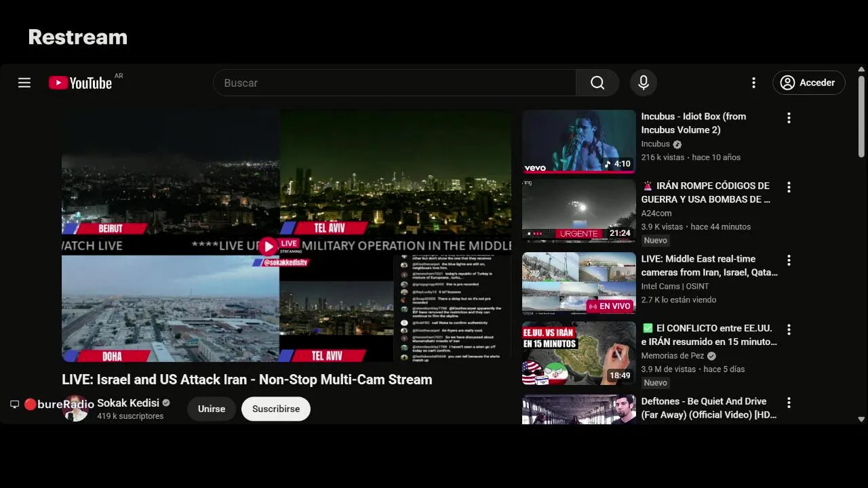Open El CONFLICTO entre EE.UU. e IRÁN title
Viewport: 868px width, 488px height.
pyautogui.click(x=709, y=335)
